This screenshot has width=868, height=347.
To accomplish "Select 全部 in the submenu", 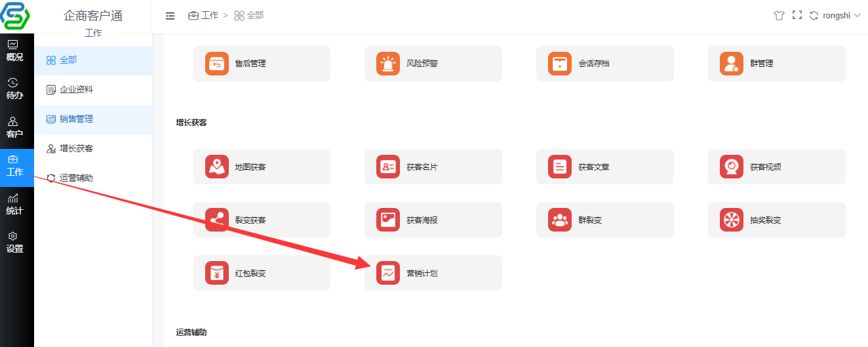I will pos(93,60).
